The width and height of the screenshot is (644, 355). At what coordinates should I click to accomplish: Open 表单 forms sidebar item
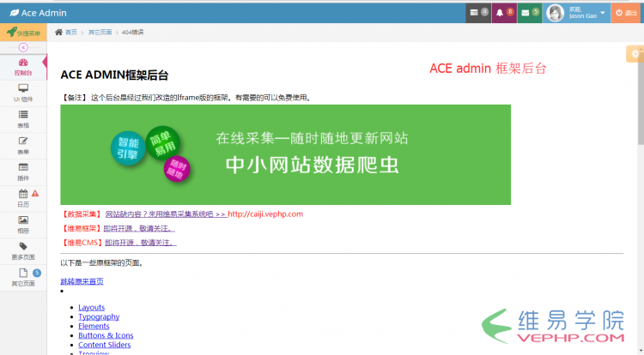(x=23, y=146)
